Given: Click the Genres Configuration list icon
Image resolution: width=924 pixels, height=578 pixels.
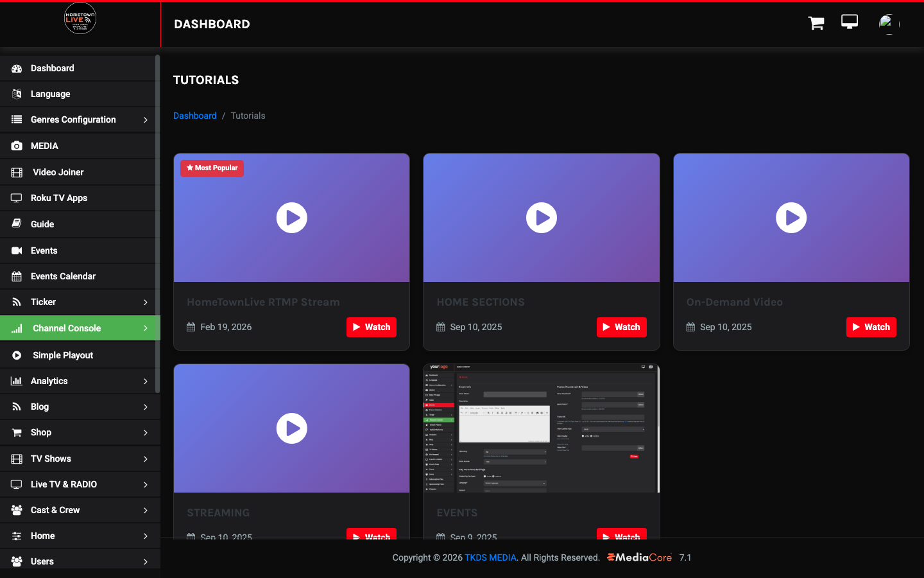Looking at the screenshot, I should (x=17, y=119).
